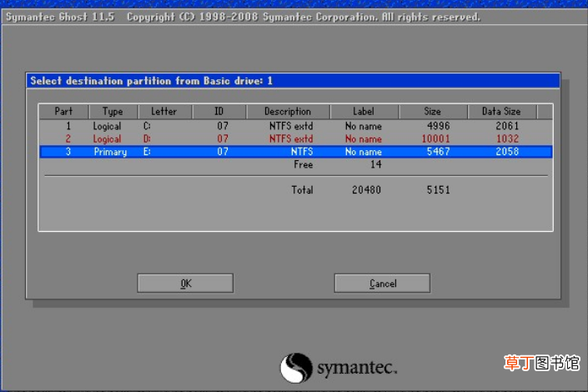
Task: Click the Size column header
Action: point(433,112)
